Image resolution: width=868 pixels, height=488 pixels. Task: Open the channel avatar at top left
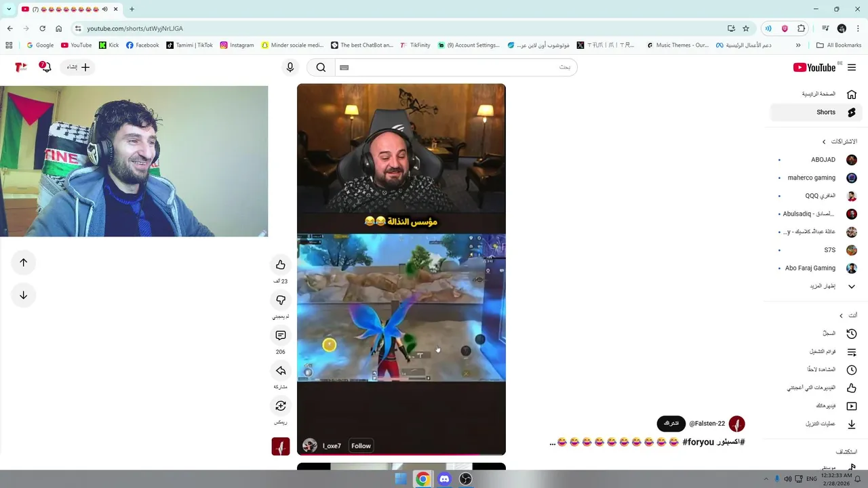21,67
